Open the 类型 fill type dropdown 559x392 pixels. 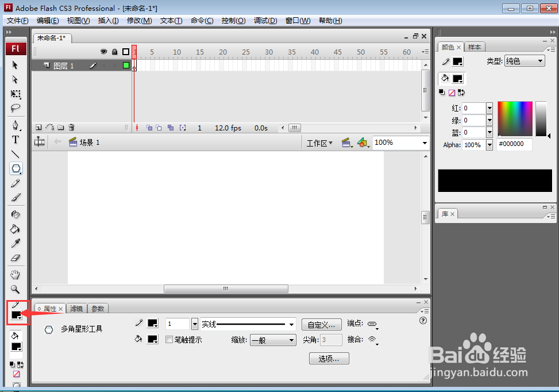pos(525,61)
